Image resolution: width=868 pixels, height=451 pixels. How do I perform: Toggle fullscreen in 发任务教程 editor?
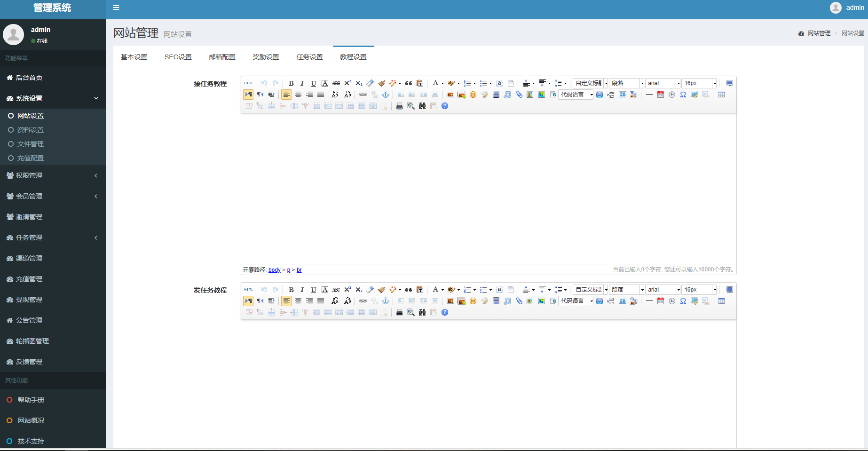click(x=730, y=290)
